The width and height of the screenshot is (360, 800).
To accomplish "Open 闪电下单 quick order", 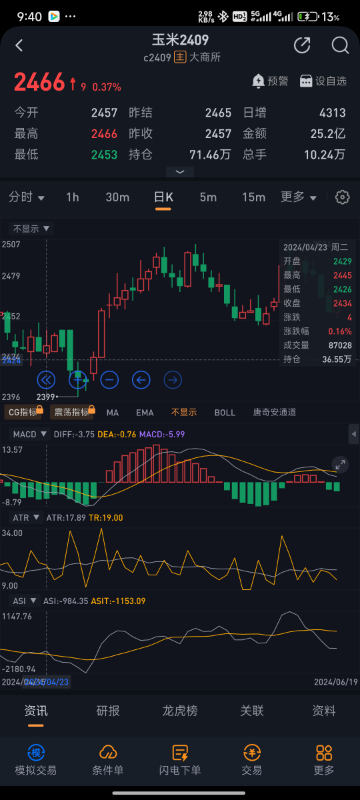I will pos(180,760).
